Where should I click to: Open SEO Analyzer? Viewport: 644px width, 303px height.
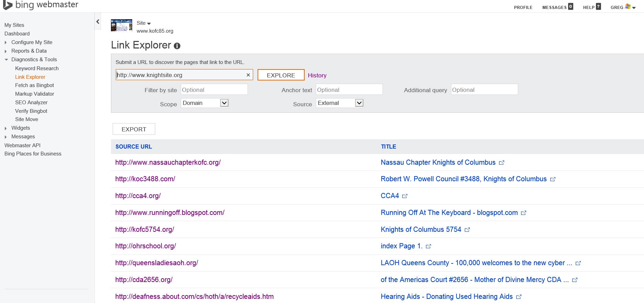(x=31, y=102)
